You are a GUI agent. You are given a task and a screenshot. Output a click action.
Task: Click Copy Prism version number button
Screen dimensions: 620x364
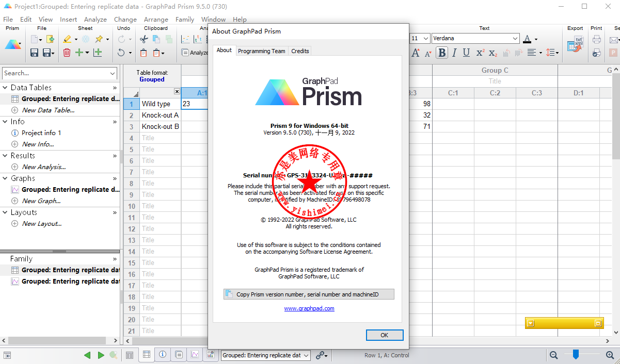tap(309, 294)
